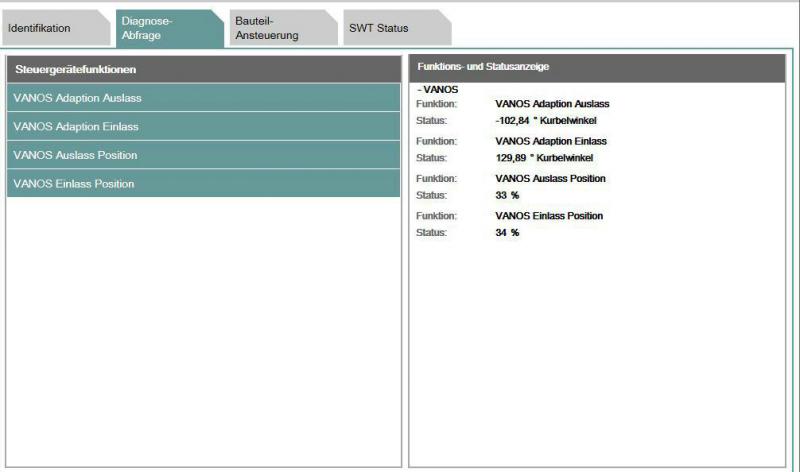Select the 33 % status value
This screenshot has height=472, width=800.
tap(507, 195)
